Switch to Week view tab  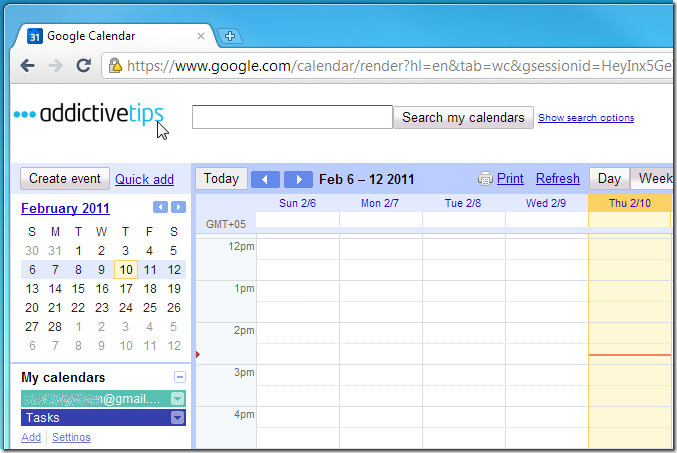(654, 178)
